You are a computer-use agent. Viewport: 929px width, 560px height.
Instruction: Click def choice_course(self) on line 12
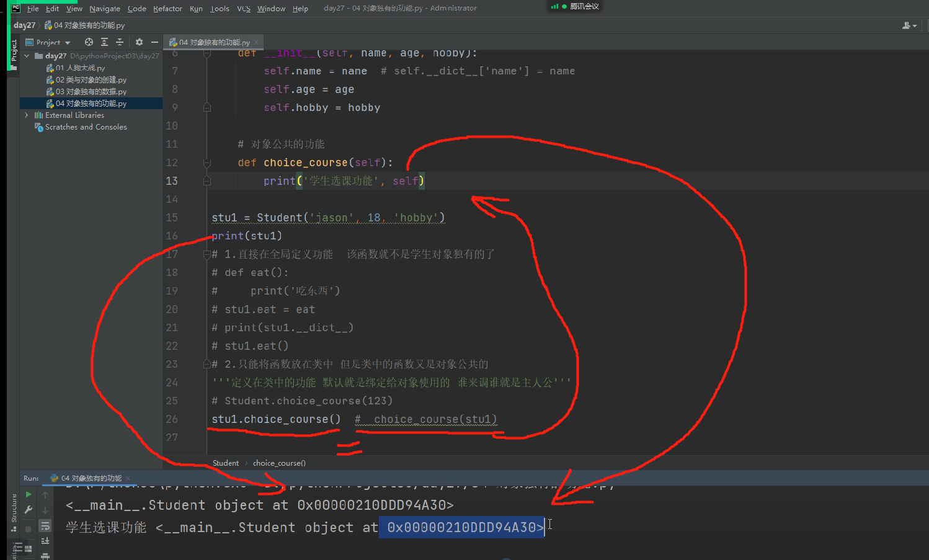[315, 162]
